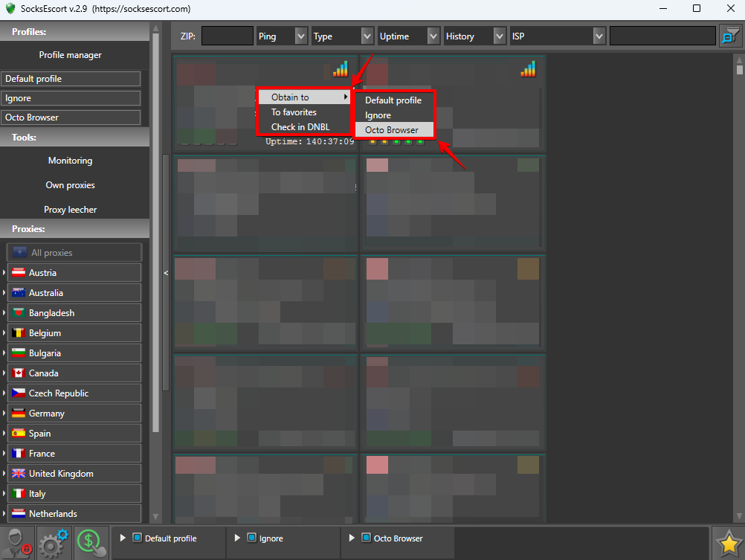Expand Octo Browser bottom tab arrow
Viewport: 745px width, 560px height.
pyautogui.click(x=352, y=538)
